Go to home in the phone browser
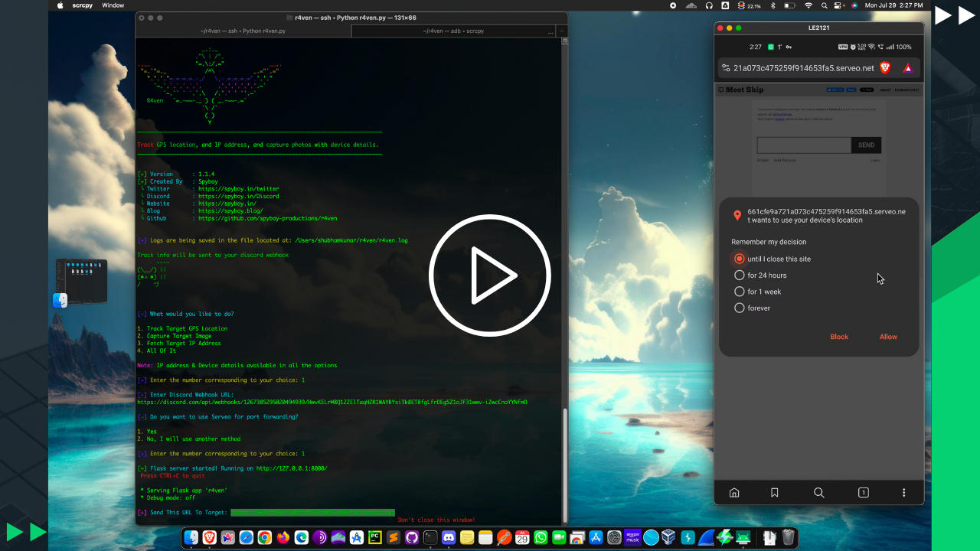This screenshot has height=551, width=980. (734, 493)
